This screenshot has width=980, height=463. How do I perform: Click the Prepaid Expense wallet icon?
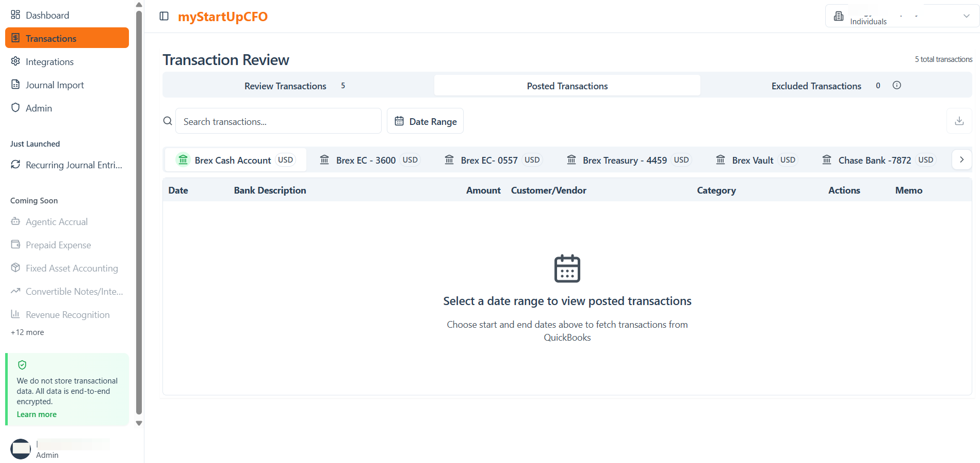tap(15, 244)
